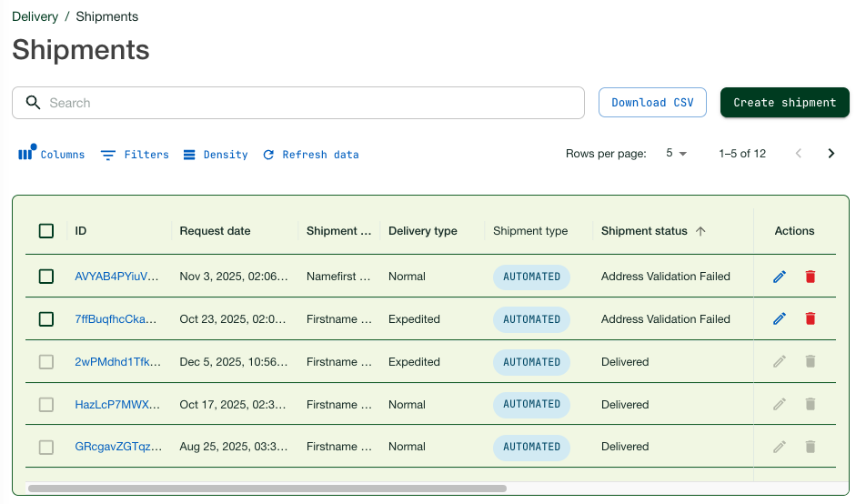Select the checkbox for row AVYAB4PYiuV
856x504 pixels.
46,277
